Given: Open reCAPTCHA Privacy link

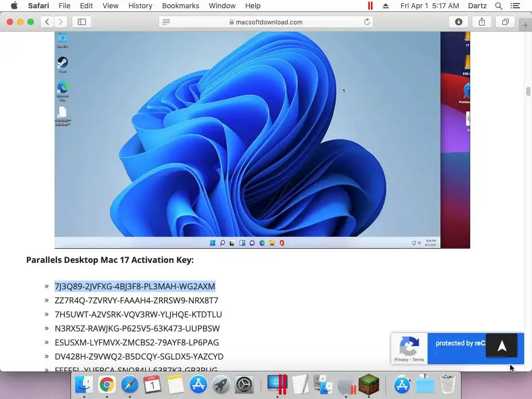Looking at the screenshot, I should [401, 360].
